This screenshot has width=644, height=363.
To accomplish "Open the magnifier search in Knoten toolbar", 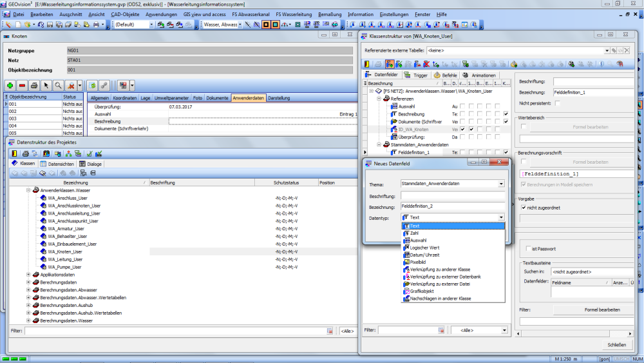I will 59,86.
